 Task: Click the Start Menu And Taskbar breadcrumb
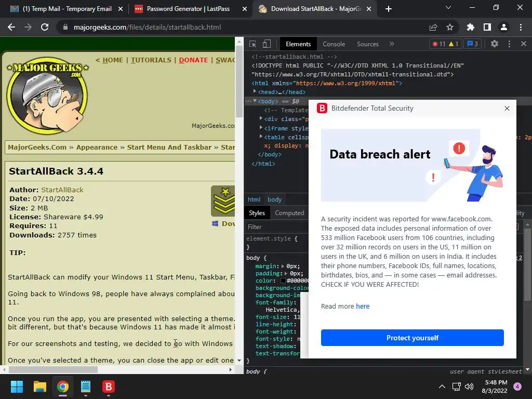coord(169,147)
